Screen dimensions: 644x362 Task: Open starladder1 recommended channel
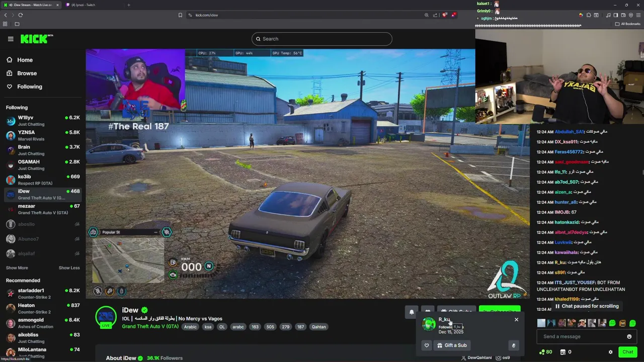43,294
